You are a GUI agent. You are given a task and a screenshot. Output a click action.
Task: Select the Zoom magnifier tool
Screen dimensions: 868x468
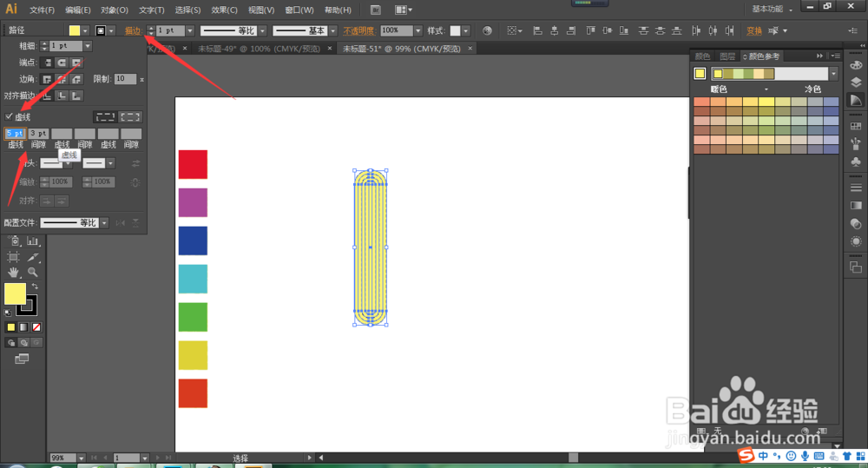(33, 272)
